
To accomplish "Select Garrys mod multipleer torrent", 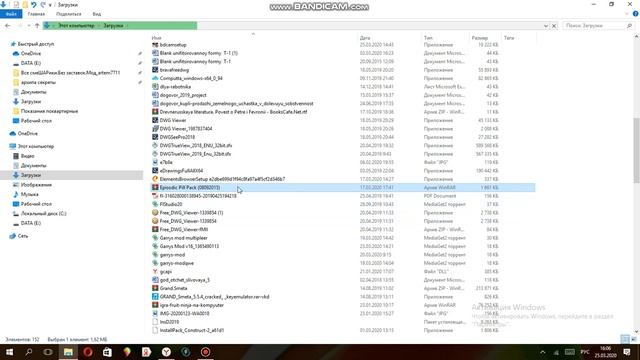I will point(183,238).
